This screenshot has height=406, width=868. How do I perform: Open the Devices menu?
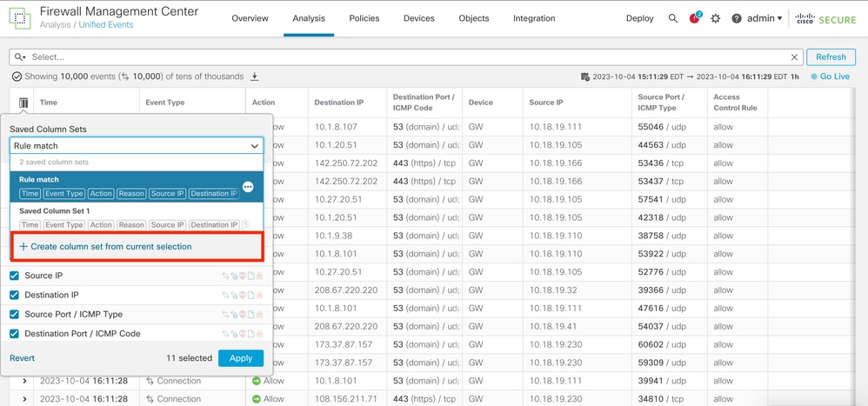[x=419, y=18]
